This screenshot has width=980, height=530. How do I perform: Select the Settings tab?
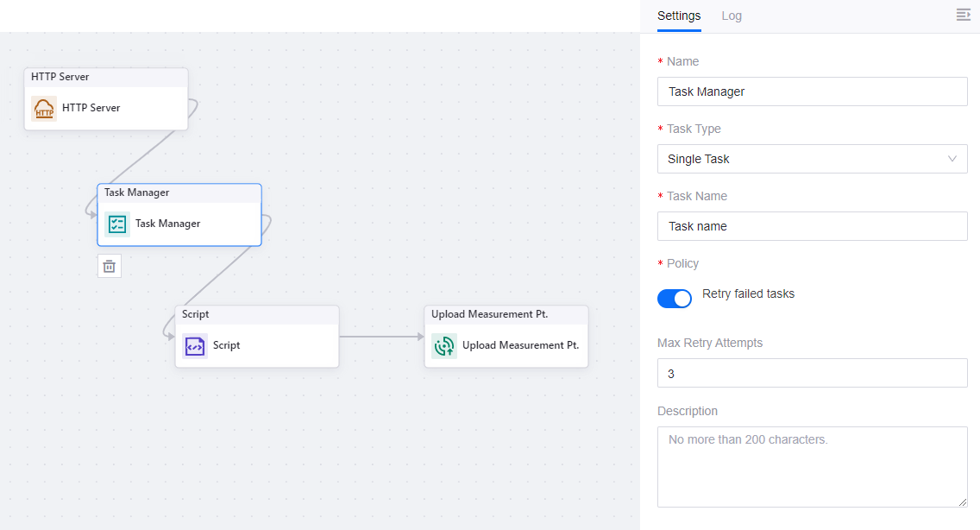(679, 16)
